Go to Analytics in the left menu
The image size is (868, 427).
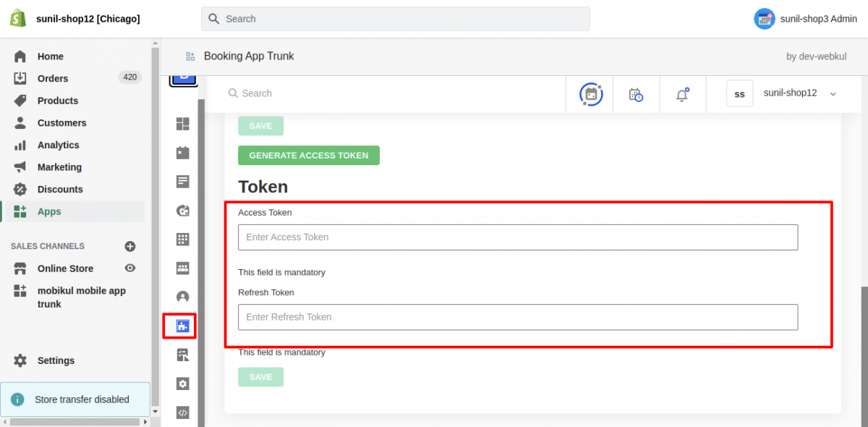pyautogui.click(x=58, y=145)
